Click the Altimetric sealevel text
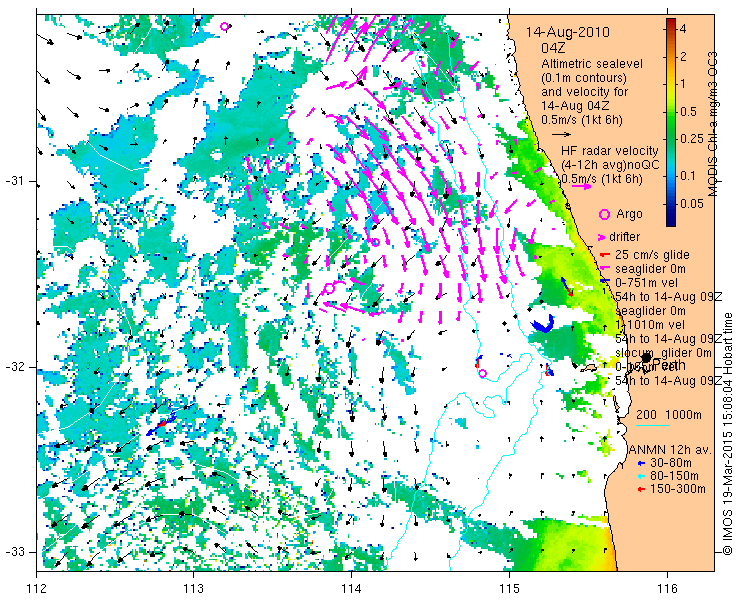740x600 pixels. coord(592,64)
